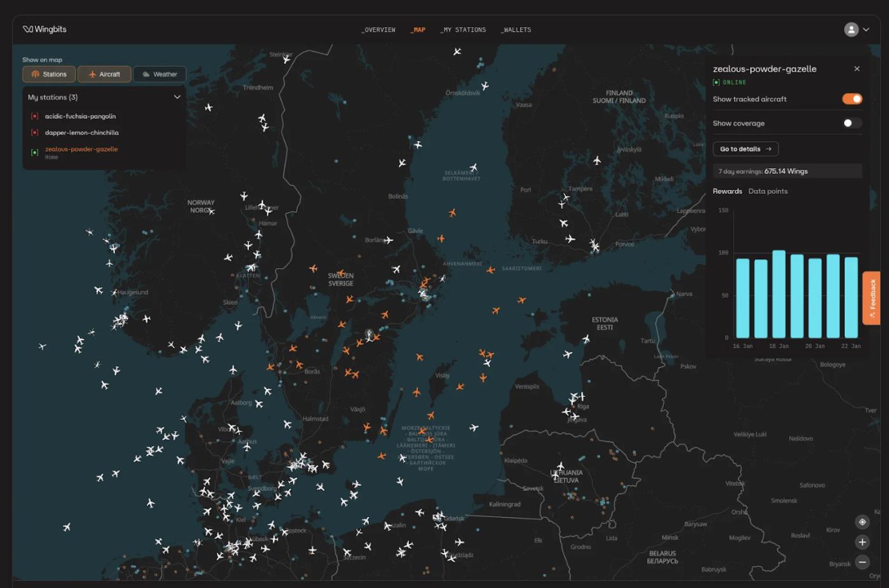Collapse the My stations list
Viewport: 889px width, 588px height.
click(x=177, y=97)
